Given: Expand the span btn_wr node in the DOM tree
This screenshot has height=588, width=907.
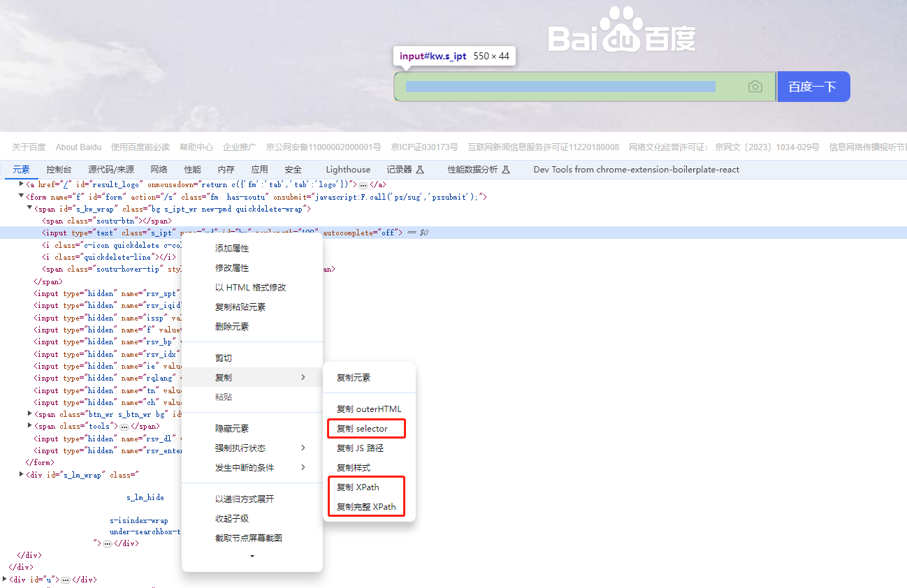Looking at the screenshot, I should (29, 414).
